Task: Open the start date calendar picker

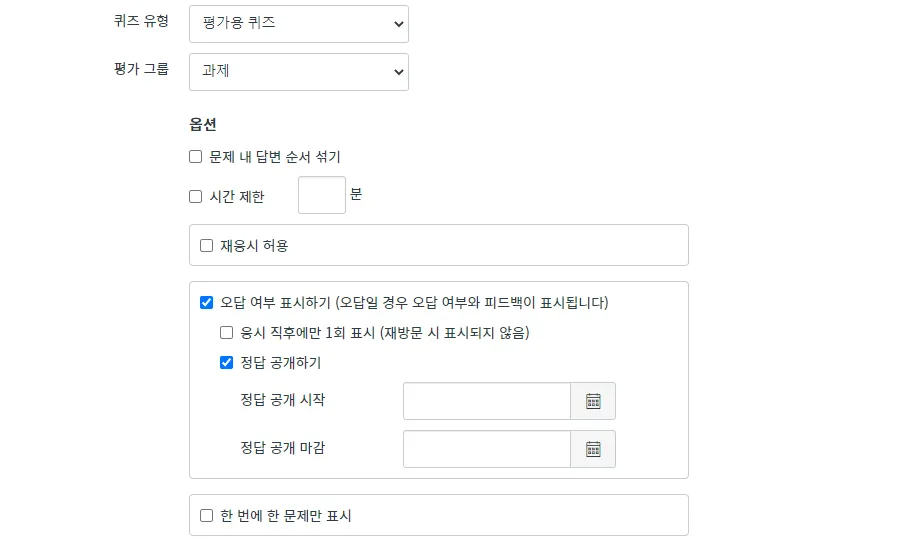Action: pos(593,401)
